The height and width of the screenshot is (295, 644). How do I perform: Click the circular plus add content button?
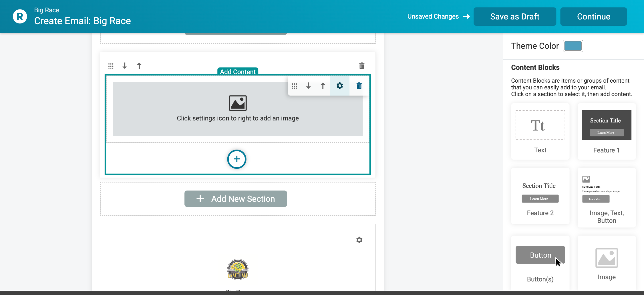coord(236,159)
